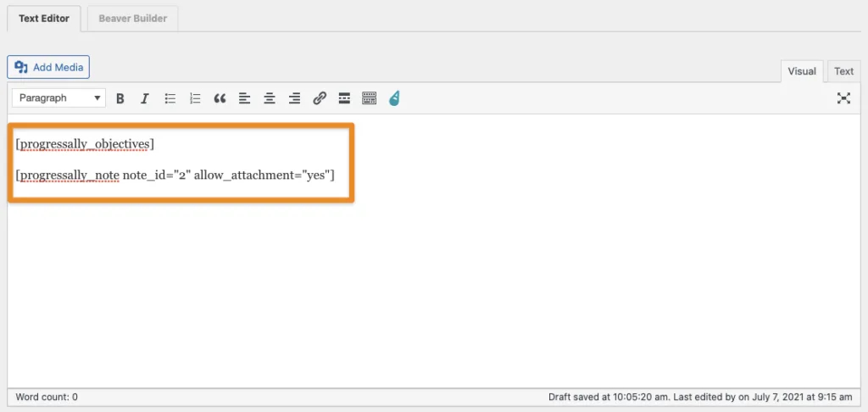
Task: Open the teal droplet shortcode icon
Action: (394, 98)
